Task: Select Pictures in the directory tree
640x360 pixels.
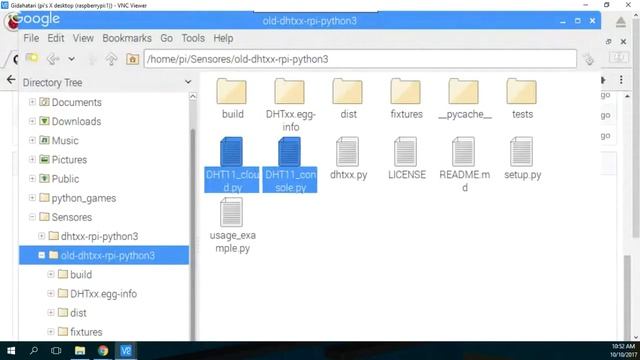Action: pos(69,160)
